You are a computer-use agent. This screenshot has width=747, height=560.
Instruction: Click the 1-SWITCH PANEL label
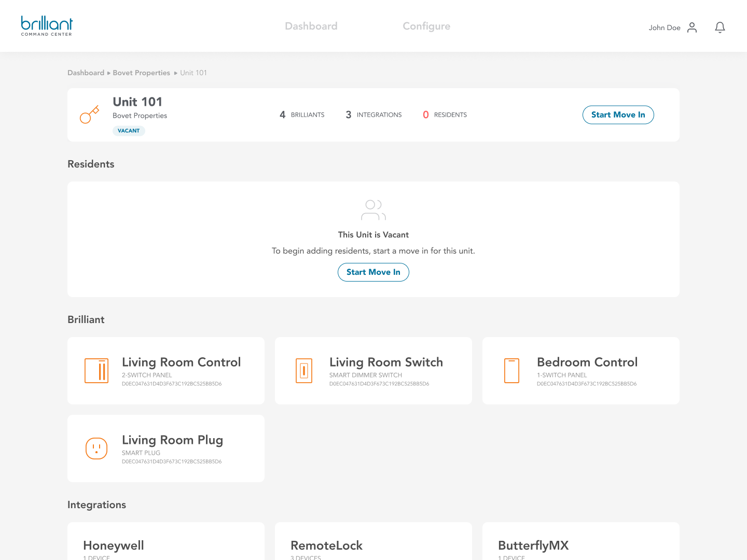[562, 375]
